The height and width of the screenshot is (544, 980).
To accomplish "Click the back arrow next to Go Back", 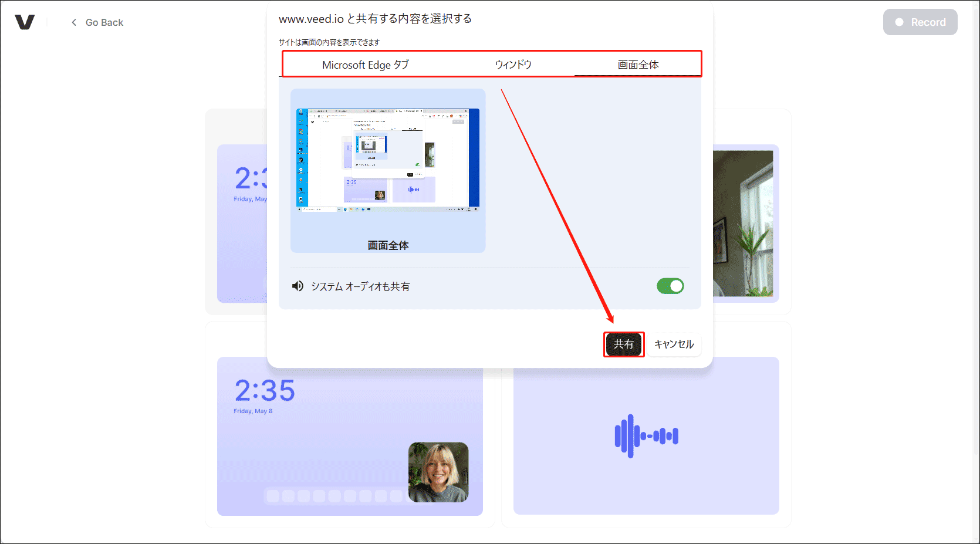I will coord(73,22).
